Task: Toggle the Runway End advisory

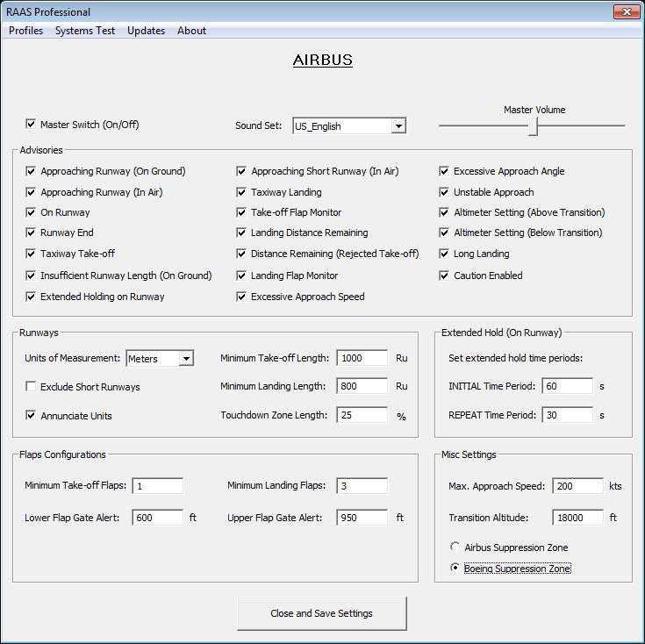Action: (x=31, y=233)
